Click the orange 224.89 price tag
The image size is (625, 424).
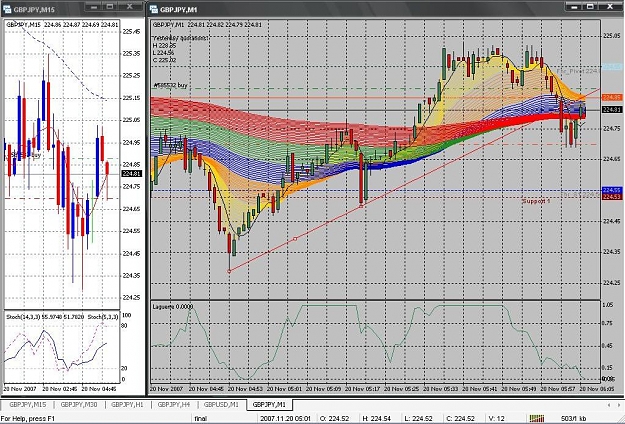pyautogui.click(x=611, y=97)
